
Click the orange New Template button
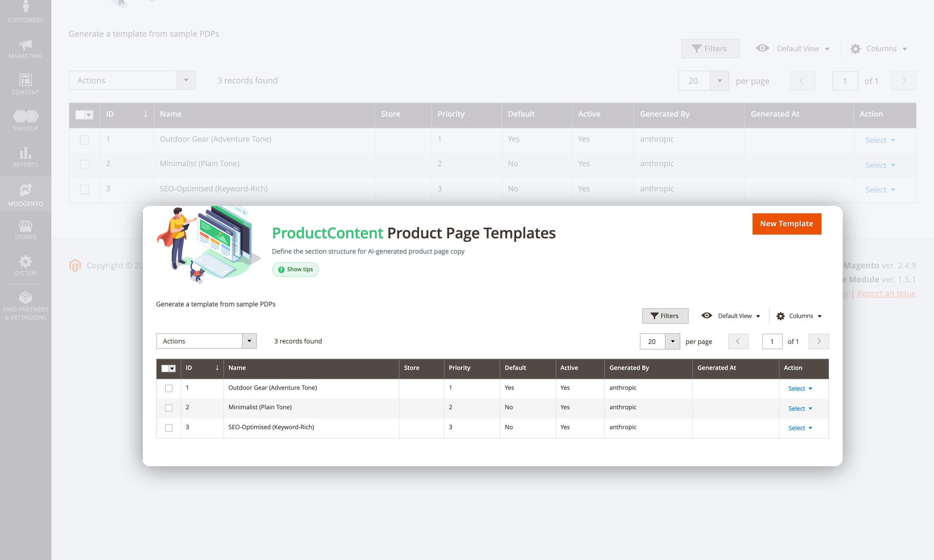click(x=787, y=224)
